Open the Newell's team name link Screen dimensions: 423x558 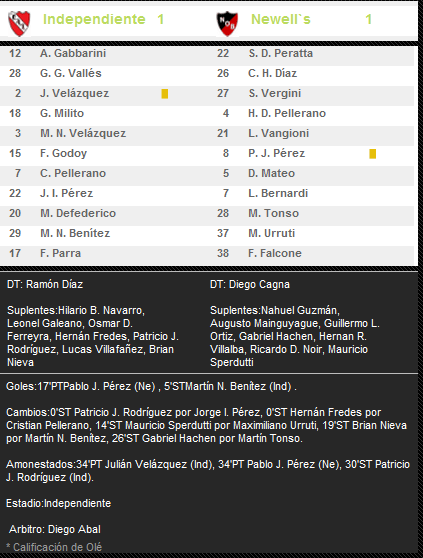(281, 19)
